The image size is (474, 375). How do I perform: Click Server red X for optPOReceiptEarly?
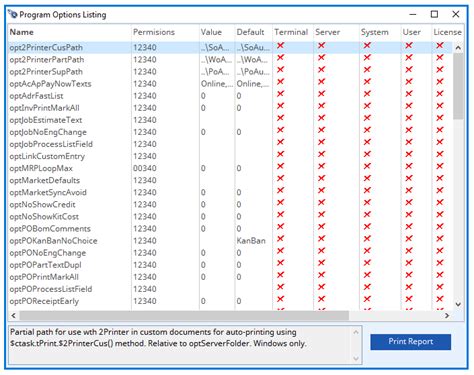coord(321,299)
